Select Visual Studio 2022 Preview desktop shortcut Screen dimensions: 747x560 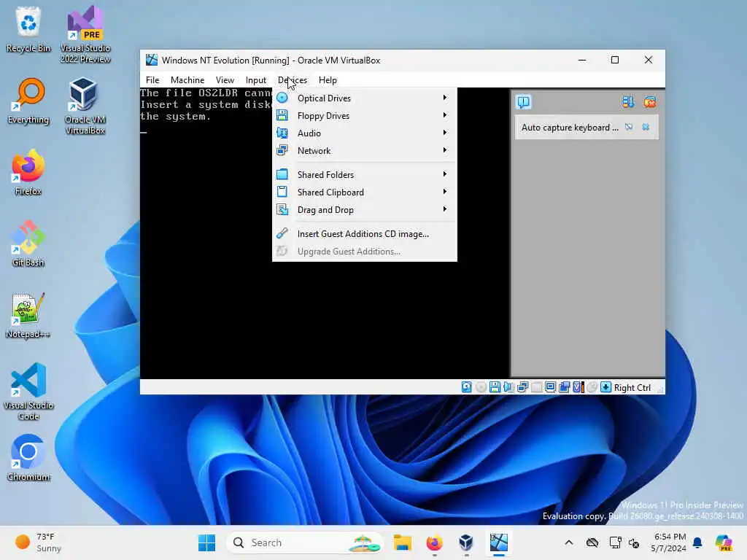[x=85, y=34]
